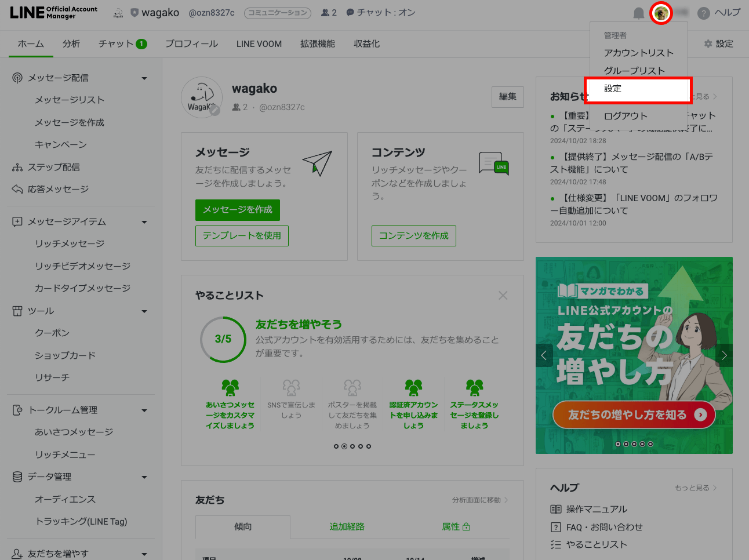The width and height of the screenshot is (749, 560).
Task: Collapse the データ管理 section arrow
Action: point(144,477)
